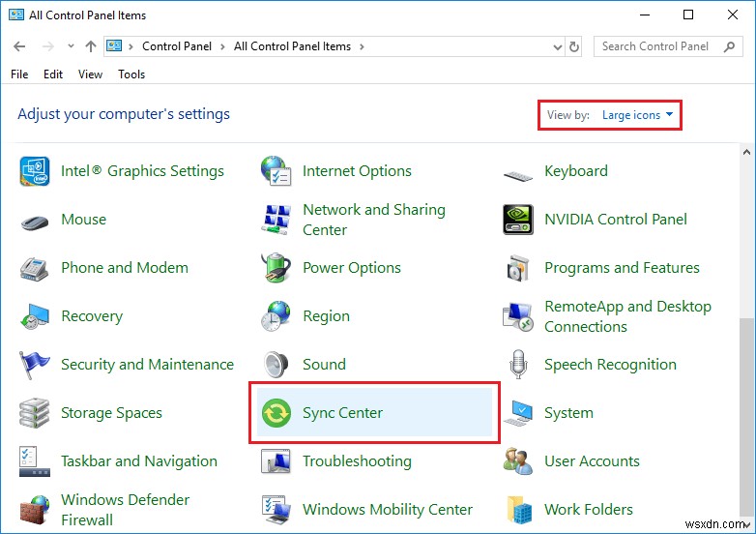Click the Recovery icon
This screenshot has width=756, height=534.
click(x=35, y=316)
